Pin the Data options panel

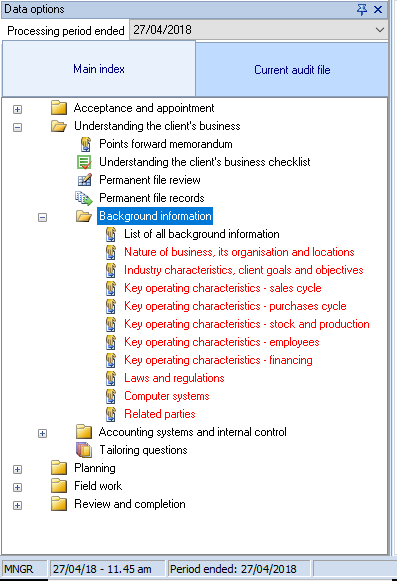(x=362, y=9)
